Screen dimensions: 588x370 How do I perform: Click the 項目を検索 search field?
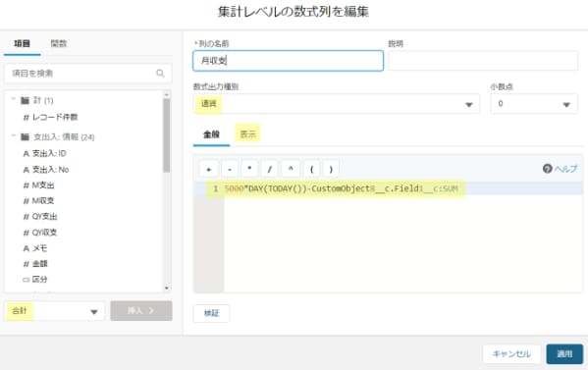87,73
